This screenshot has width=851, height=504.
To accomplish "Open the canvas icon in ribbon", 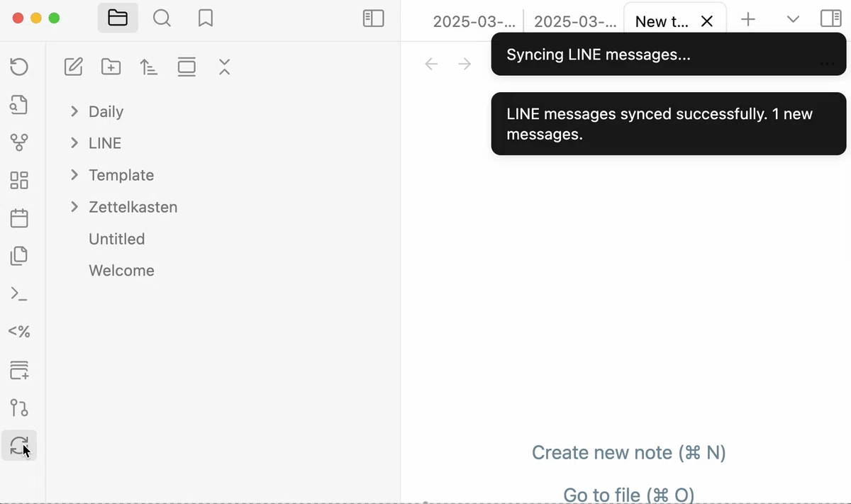I will click(19, 180).
